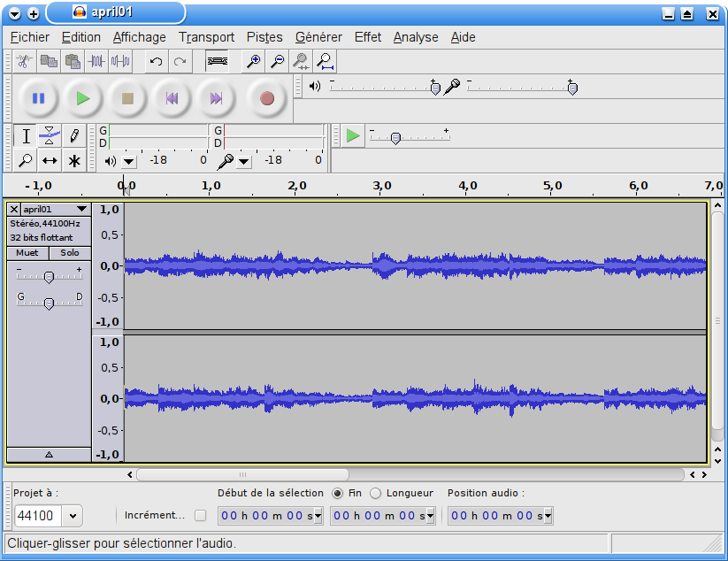Image resolution: width=728 pixels, height=561 pixels.
Task: Select the Envelope tool
Action: (x=50, y=136)
